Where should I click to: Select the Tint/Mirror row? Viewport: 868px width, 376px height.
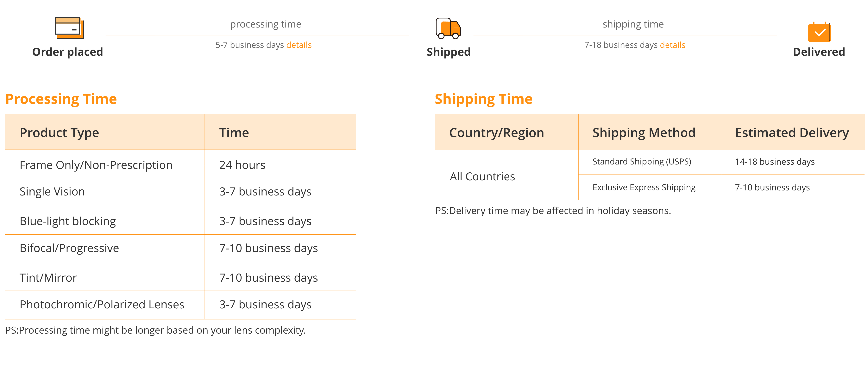(x=180, y=277)
